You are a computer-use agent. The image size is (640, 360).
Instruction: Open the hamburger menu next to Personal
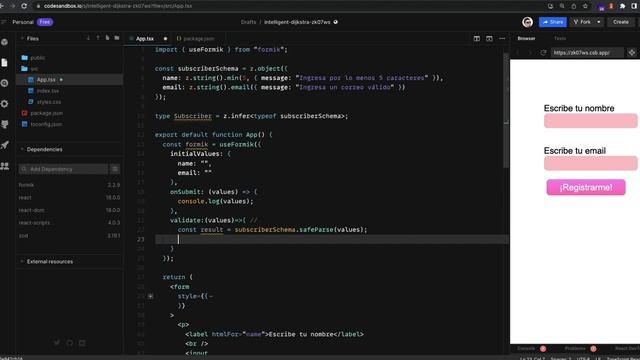click(4, 22)
